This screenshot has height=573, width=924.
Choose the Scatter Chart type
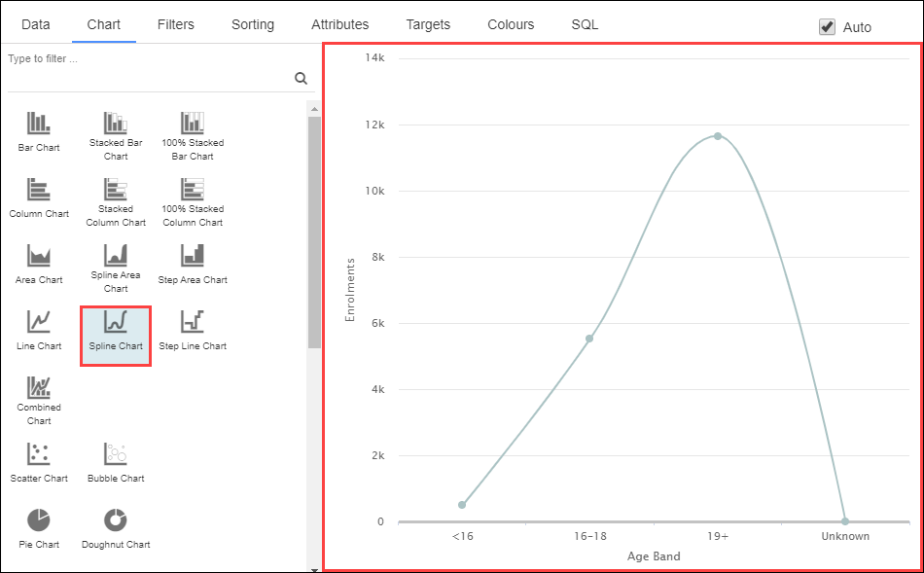click(x=38, y=458)
